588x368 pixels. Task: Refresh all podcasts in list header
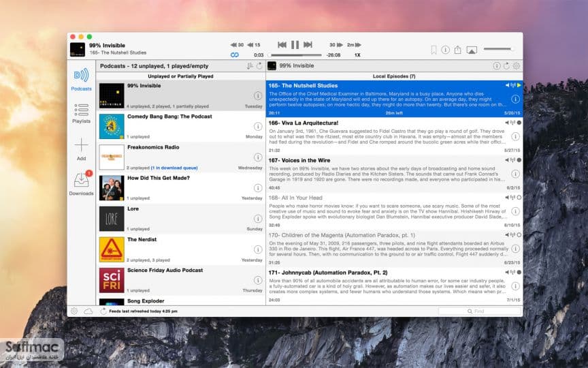click(x=259, y=66)
